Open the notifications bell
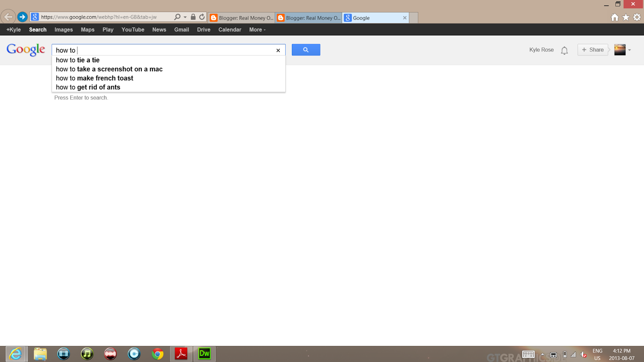Screen dimensions: 644x362 564,50
